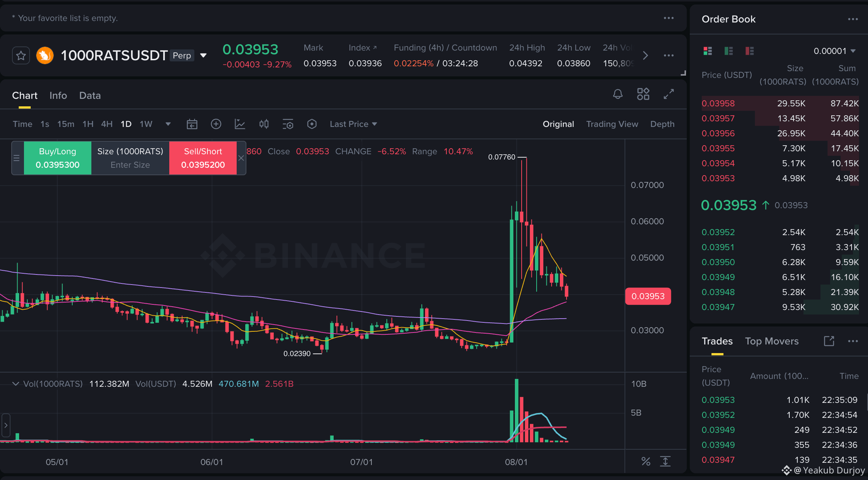868x480 pixels.
Task: Select order book bids-only view icon
Action: [x=729, y=51]
